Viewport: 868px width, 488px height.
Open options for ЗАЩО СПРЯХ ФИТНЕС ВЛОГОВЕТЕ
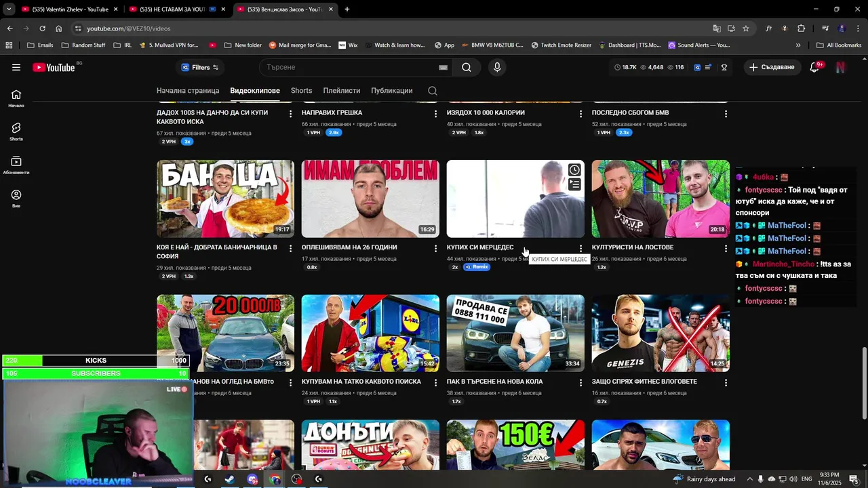point(726,383)
